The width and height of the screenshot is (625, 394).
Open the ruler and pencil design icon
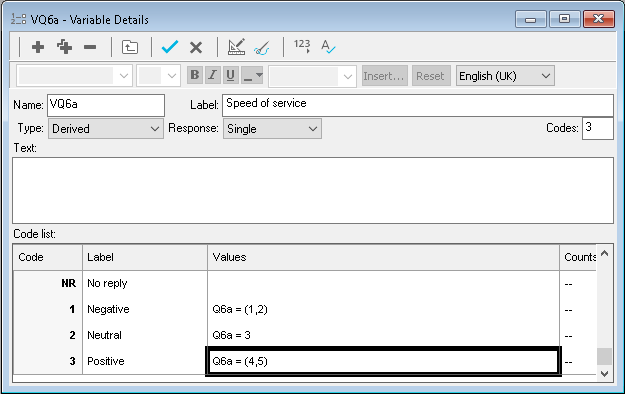[236, 47]
